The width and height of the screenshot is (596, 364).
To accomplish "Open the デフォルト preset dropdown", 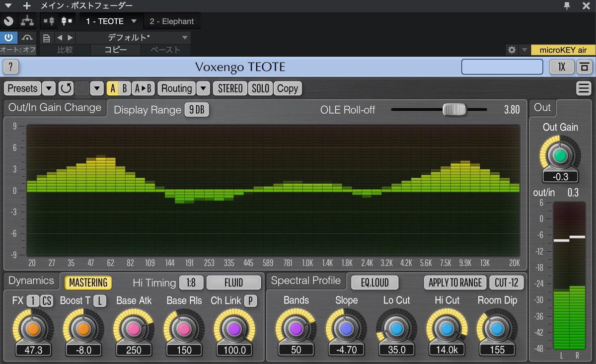I will coord(133,38).
